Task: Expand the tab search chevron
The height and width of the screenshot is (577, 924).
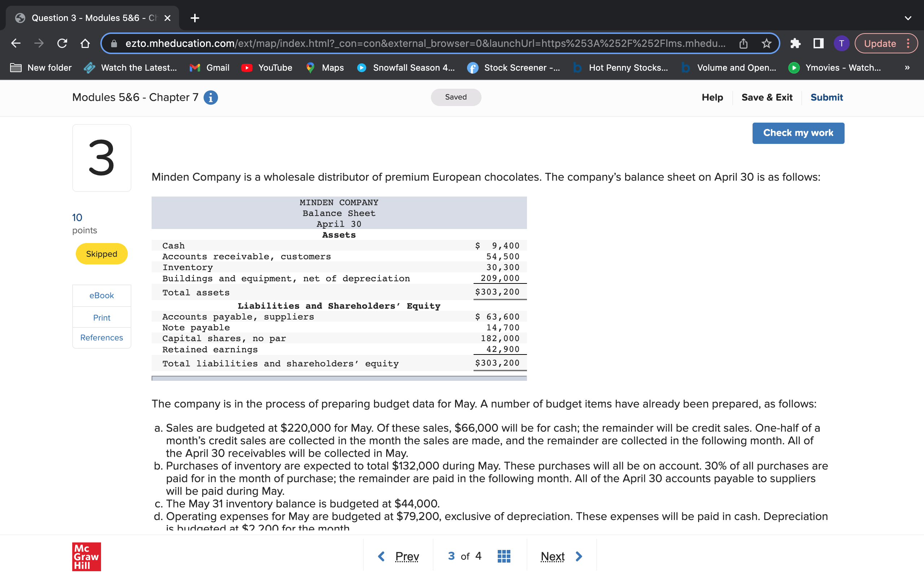Action: [908, 18]
